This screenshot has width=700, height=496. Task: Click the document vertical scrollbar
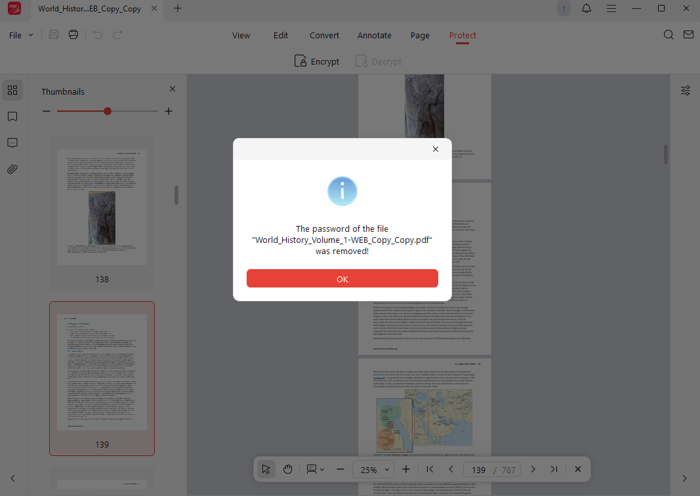pos(666,154)
